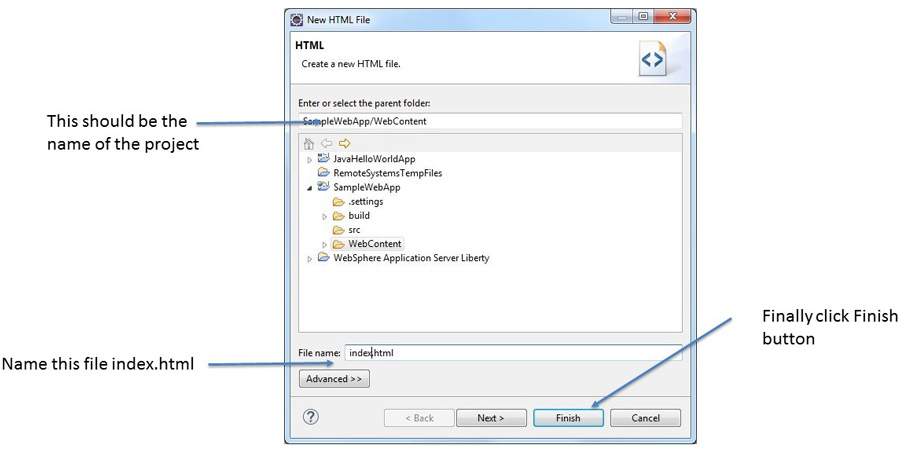The height and width of the screenshot is (454, 900).
Task: Select RemoteSystemsTempFiles in the tree
Action: [387, 173]
